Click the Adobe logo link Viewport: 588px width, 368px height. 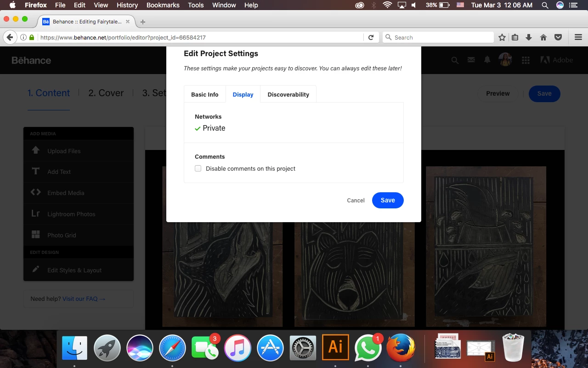pos(557,60)
